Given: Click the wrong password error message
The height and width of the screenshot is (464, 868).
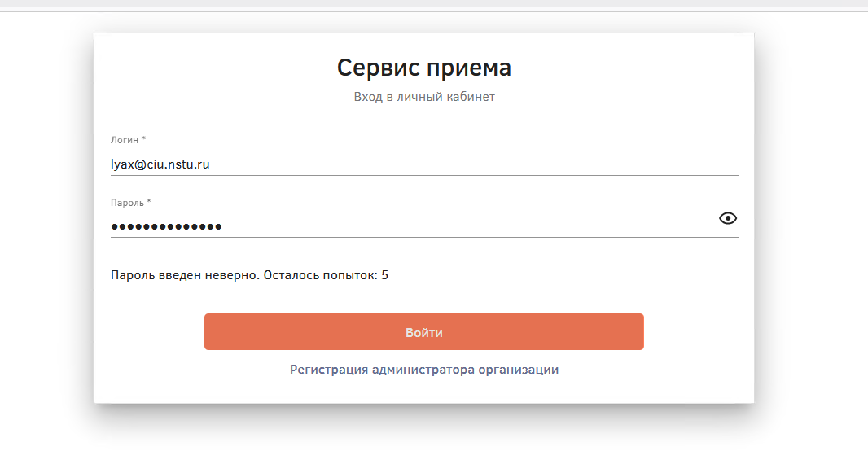Looking at the screenshot, I should 250,275.
